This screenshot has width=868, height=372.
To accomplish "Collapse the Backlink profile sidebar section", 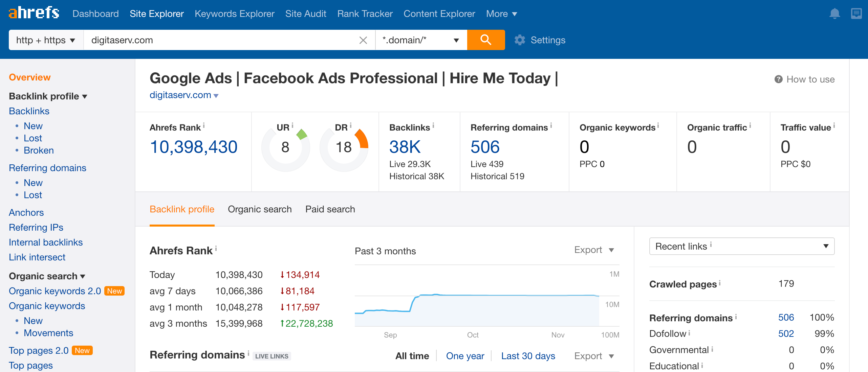I will [x=48, y=96].
